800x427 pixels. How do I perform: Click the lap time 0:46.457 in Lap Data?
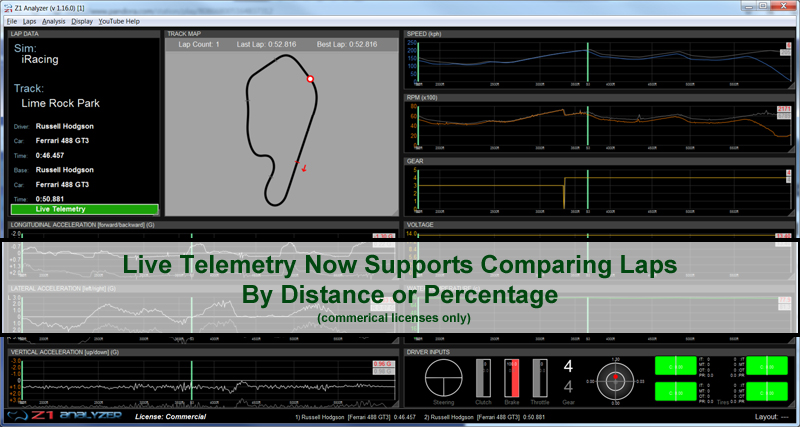[x=50, y=156]
